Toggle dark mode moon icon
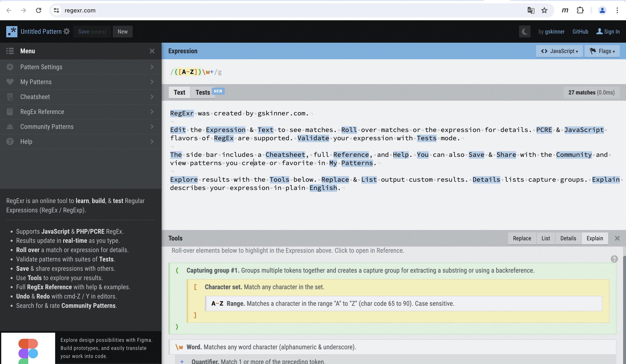This screenshot has height=364, width=626. [x=525, y=31]
